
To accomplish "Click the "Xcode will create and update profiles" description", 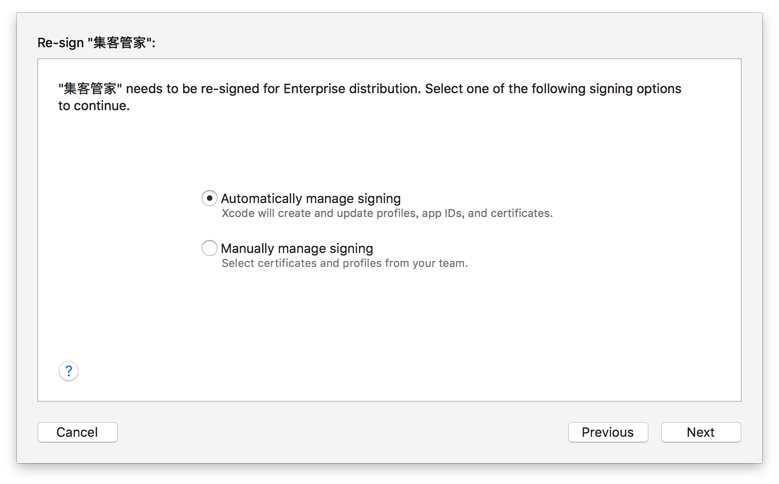I will click(386, 213).
